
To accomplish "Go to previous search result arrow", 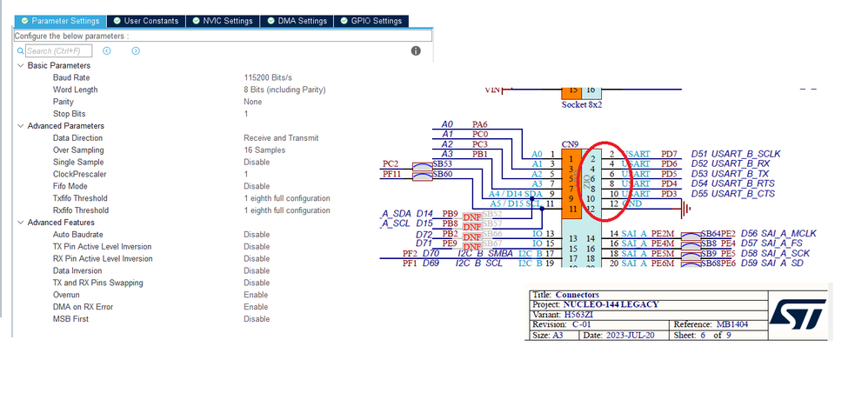I will coord(107,51).
